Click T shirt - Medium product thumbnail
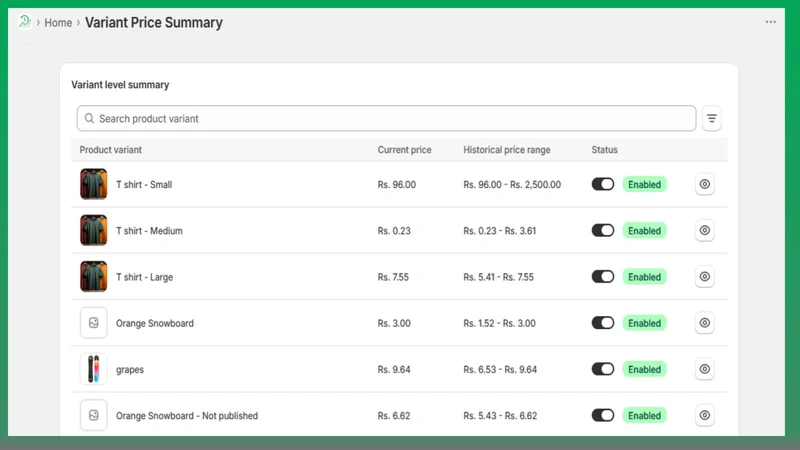 (93, 231)
